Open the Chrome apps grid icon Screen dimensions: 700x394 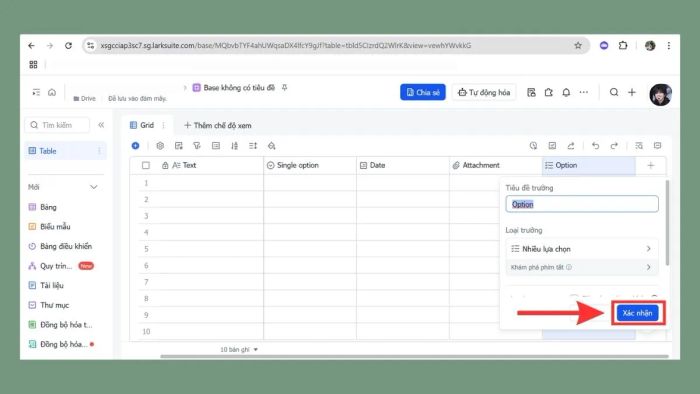coord(33,64)
